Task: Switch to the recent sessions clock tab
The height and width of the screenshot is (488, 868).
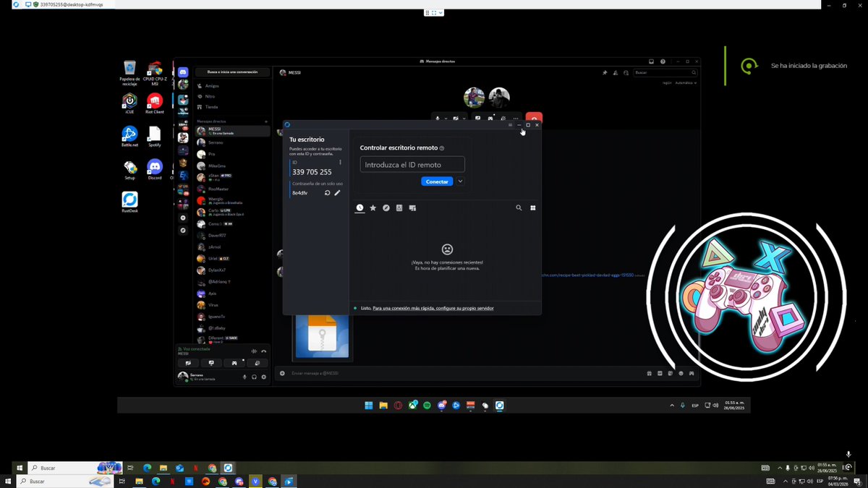Action: click(360, 207)
